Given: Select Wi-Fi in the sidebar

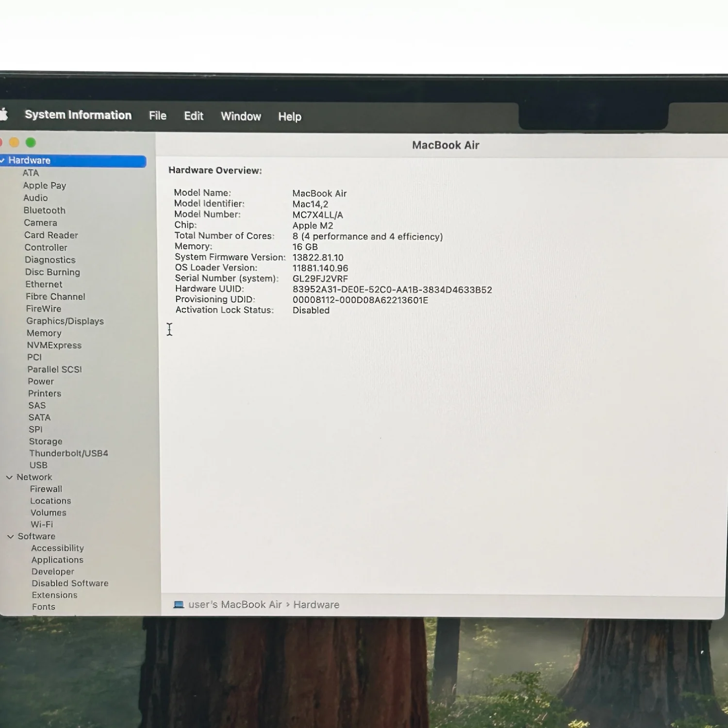Looking at the screenshot, I should [x=42, y=525].
